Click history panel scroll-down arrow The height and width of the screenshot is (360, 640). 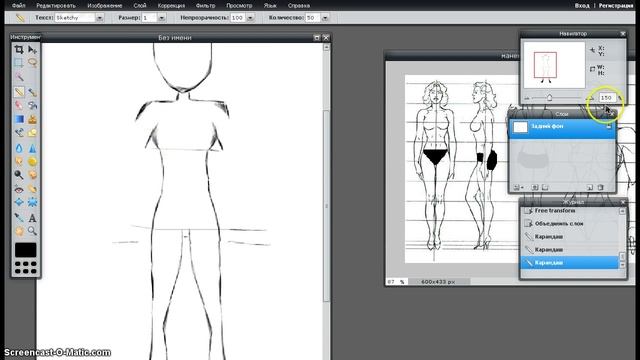(622, 265)
